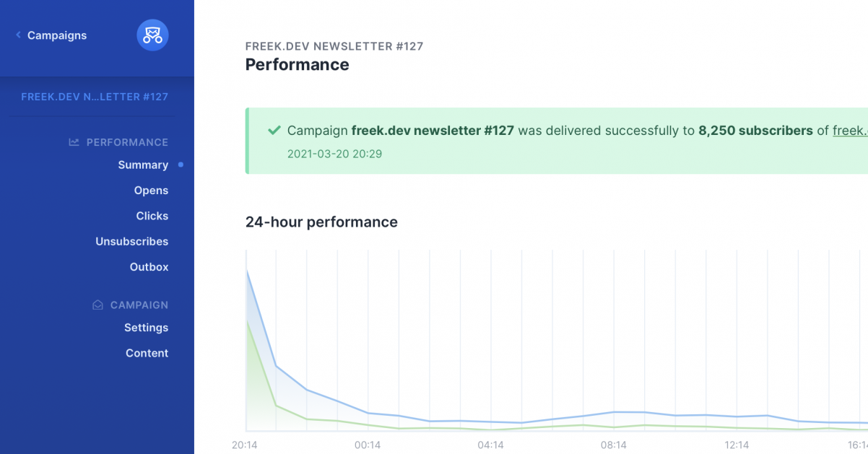Click the blue line peak at 20:14
868x454 pixels.
coord(247,269)
